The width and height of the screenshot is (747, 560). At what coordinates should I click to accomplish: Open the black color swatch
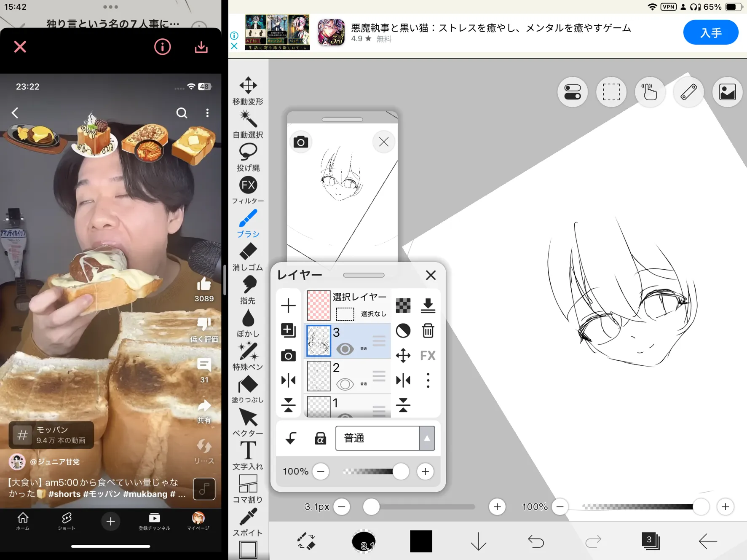point(421,541)
